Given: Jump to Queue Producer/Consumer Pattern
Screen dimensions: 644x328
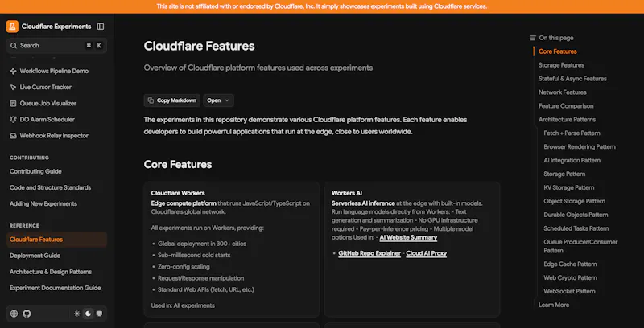Looking at the screenshot, I should pos(580,246).
